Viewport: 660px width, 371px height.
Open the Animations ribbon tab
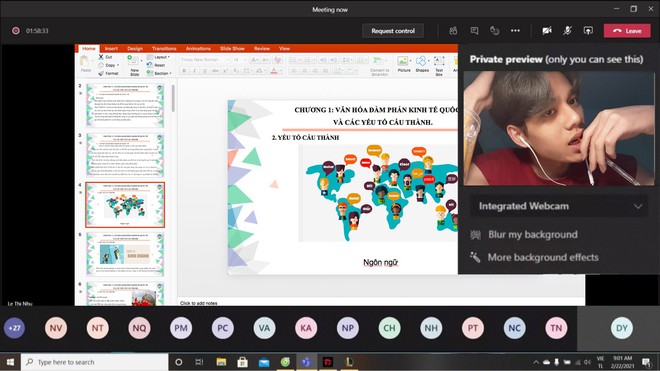(198, 48)
